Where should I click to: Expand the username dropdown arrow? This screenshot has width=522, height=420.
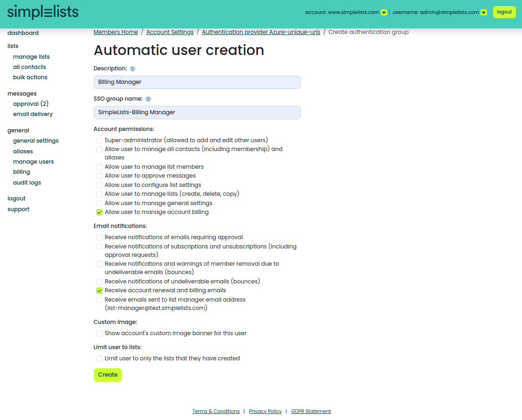(484, 12)
